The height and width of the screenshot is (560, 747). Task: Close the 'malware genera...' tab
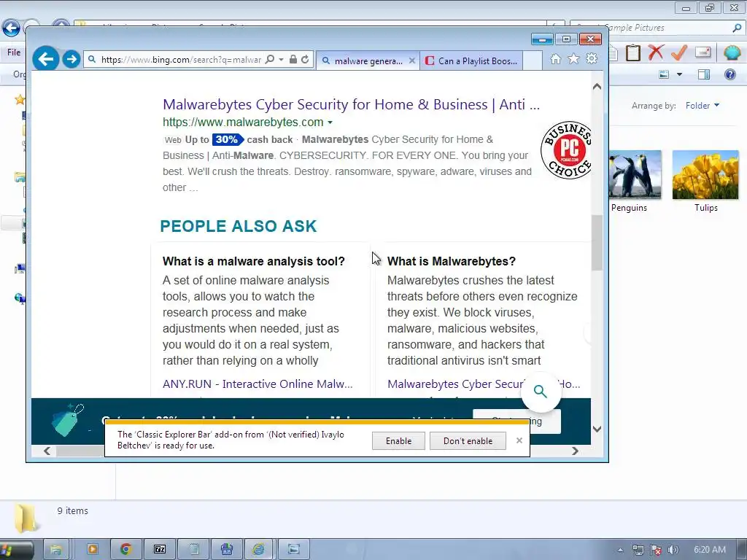tap(412, 61)
